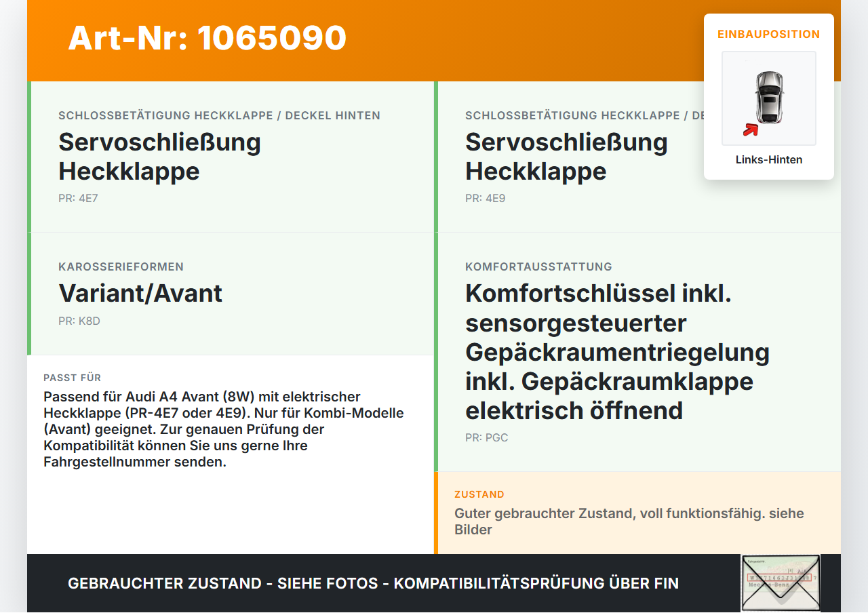Click the PR: 4E7 code text
Image resolution: width=868 pixels, height=613 pixels.
[x=78, y=199]
